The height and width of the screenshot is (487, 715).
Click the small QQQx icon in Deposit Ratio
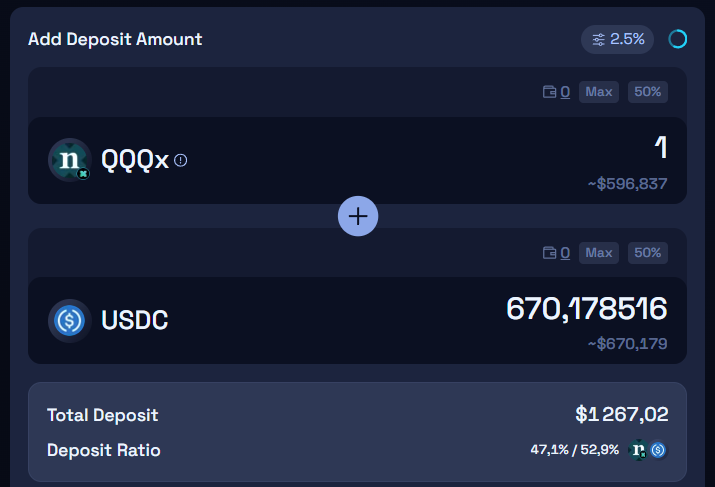tap(638, 450)
